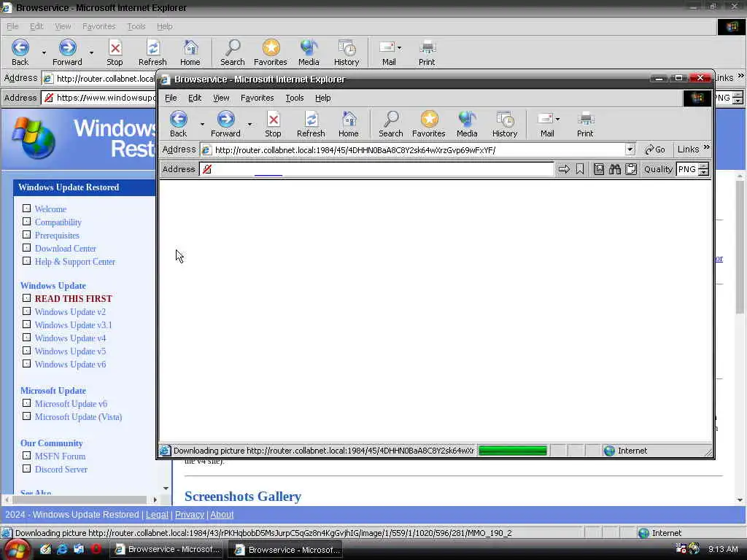Toggle the box beside Windows Update v2
This screenshot has width=747, height=560.
pyautogui.click(x=27, y=311)
